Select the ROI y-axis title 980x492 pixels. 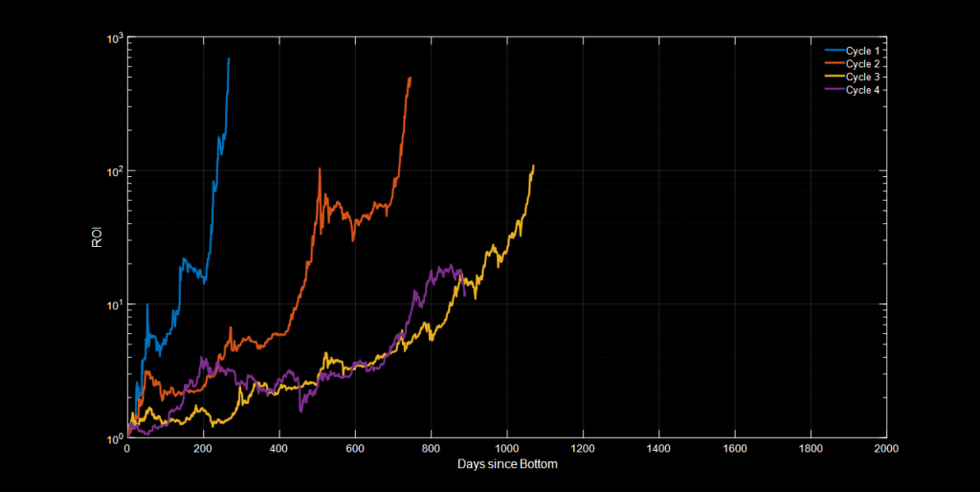coord(97,236)
